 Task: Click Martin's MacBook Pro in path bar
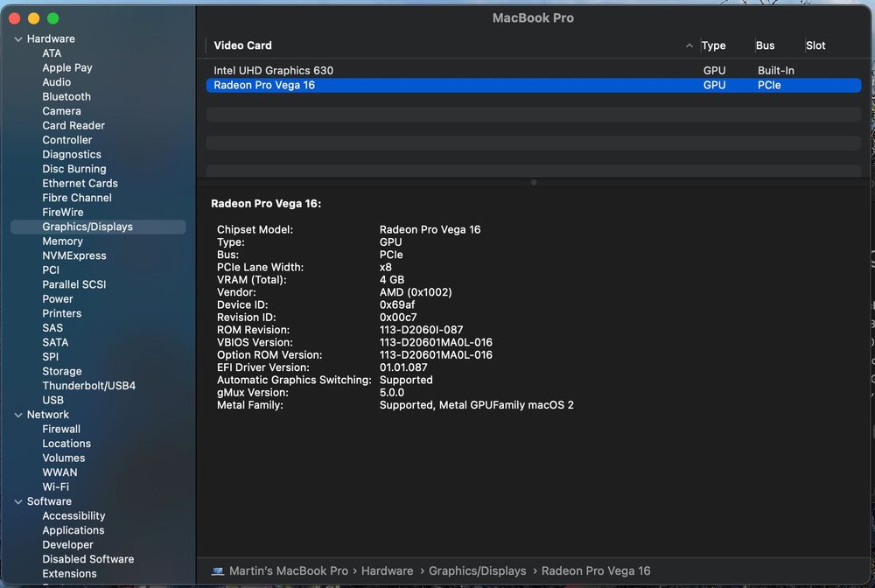[289, 570]
